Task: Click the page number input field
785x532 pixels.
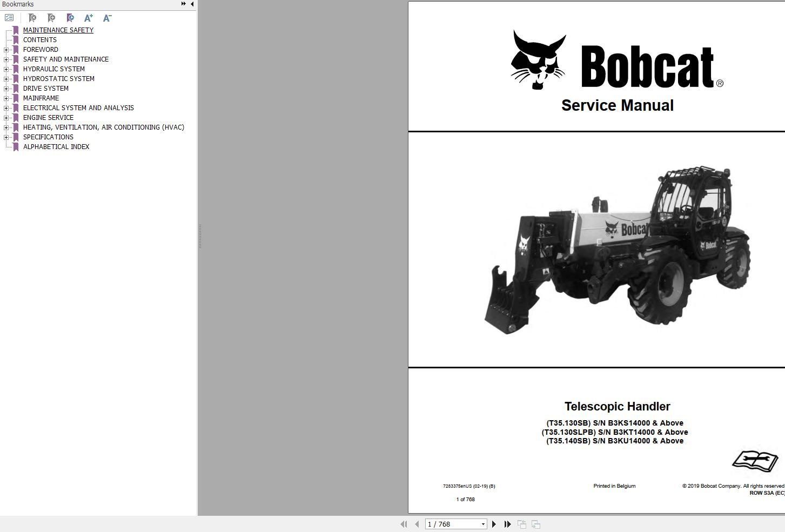Action: (x=448, y=524)
